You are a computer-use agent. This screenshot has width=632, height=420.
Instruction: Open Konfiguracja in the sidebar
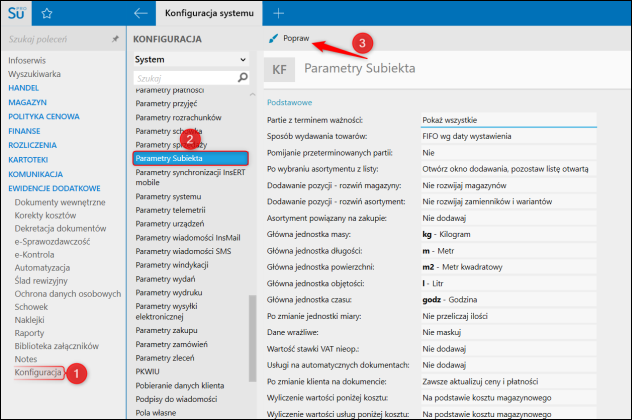pyautogui.click(x=39, y=372)
